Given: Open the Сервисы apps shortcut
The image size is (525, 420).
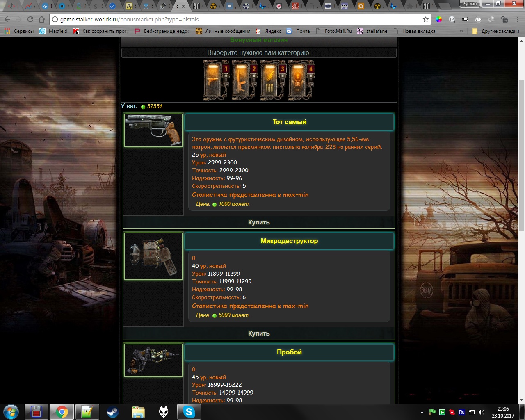Looking at the screenshot, I should pos(19,31).
